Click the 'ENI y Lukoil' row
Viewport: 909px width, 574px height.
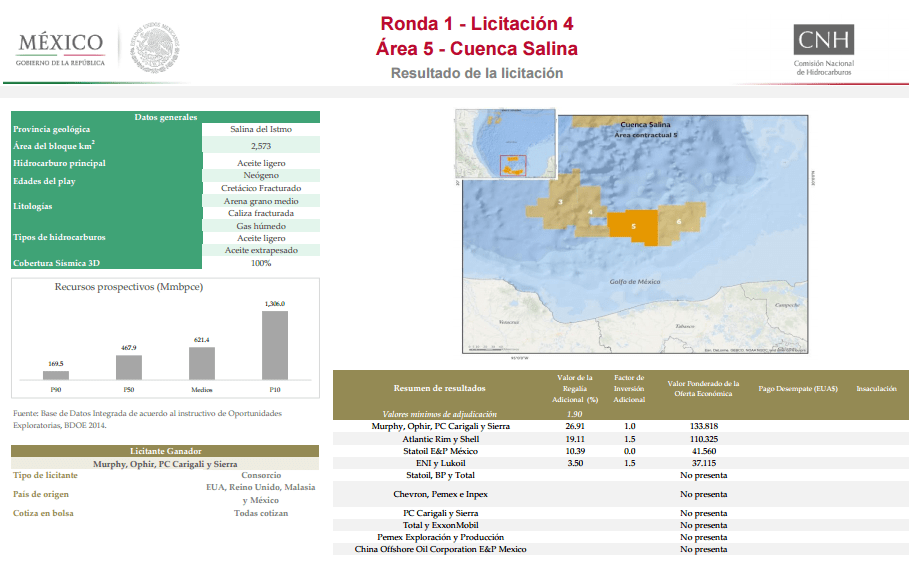tap(621, 463)
